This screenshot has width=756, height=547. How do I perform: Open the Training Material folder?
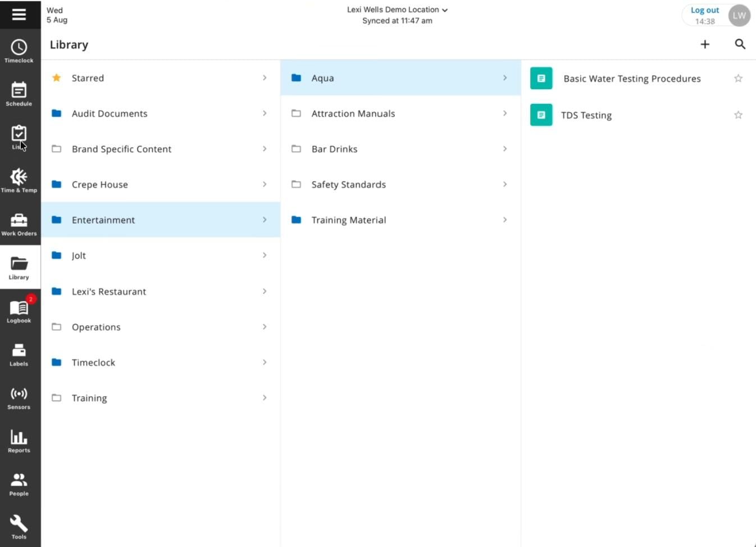400,220
